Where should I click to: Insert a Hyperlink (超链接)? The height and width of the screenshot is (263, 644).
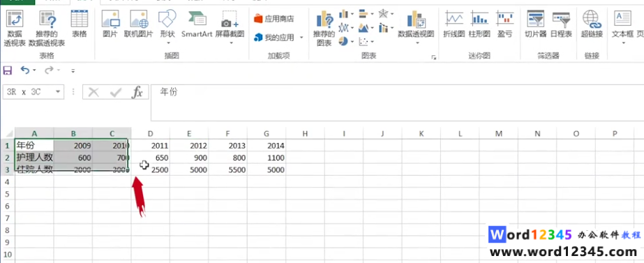point(592,24)
